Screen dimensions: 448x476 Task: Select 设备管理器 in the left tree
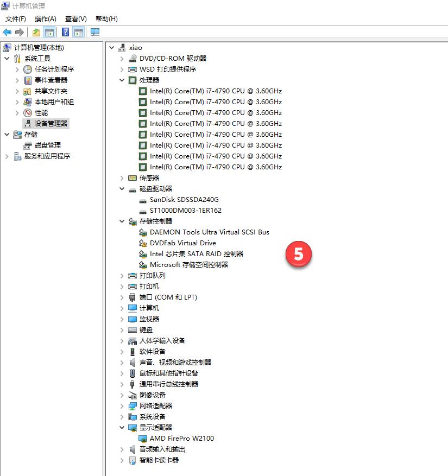coord(51,124)
